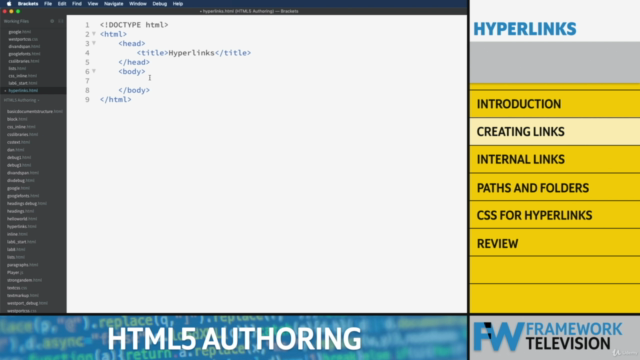Click the CSS FOR HYPERLINKS lesson item

click(555, 215)
